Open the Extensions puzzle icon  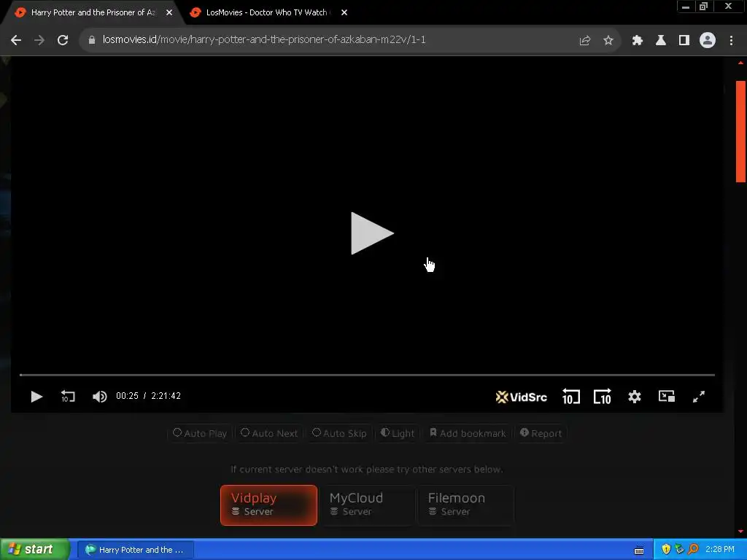pyautogui.click(x=637, y=41)
